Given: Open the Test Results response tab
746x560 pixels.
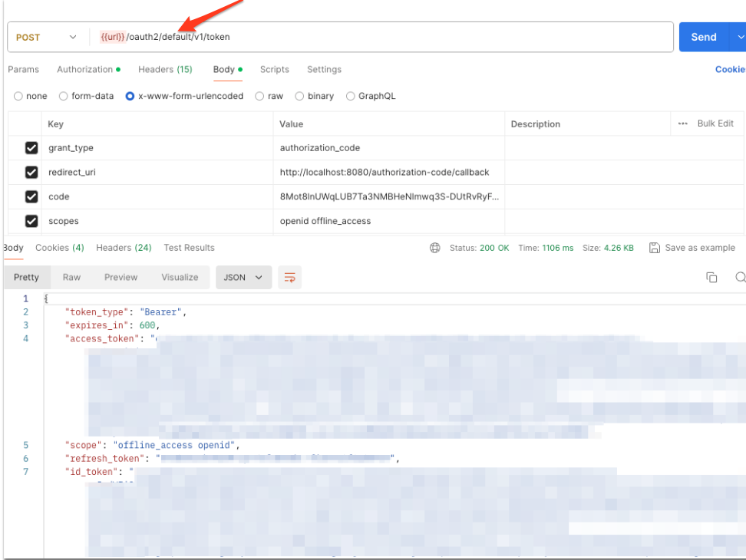Looking at the screenshot, I should (x=189, y=248).
